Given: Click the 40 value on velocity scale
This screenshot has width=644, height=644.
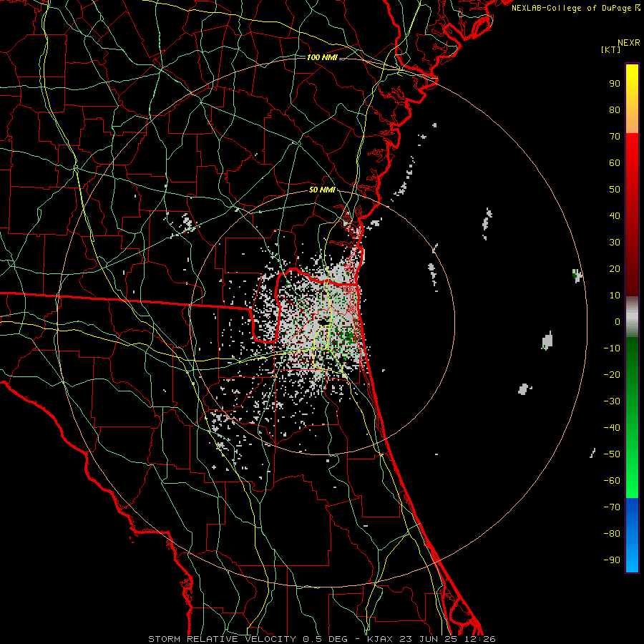Looking at the screenshot, I should 615,215.
